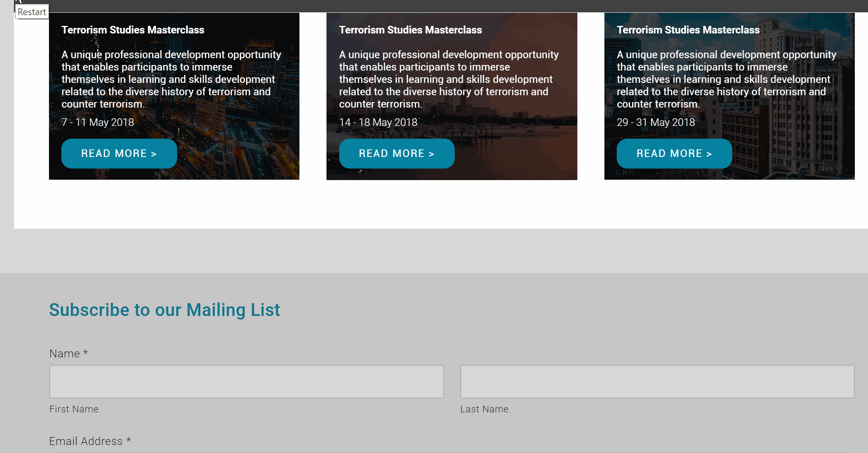
Task: Click the Last Name input field
Action: coord(657,382)
